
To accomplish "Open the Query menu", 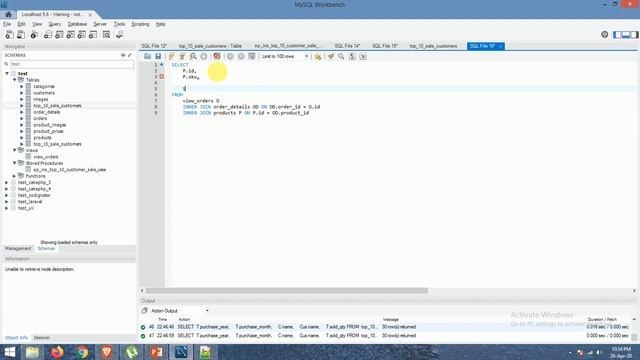I will [x=54, y=24].
